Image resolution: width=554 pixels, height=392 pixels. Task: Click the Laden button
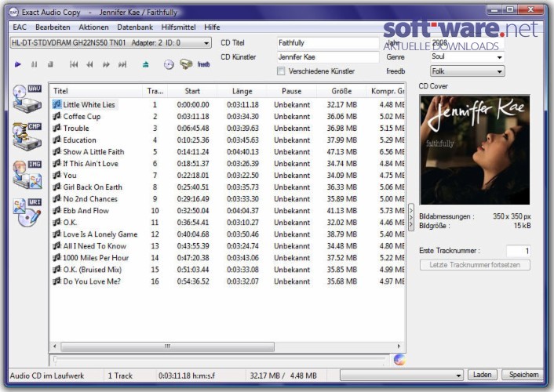pos(483,375)
